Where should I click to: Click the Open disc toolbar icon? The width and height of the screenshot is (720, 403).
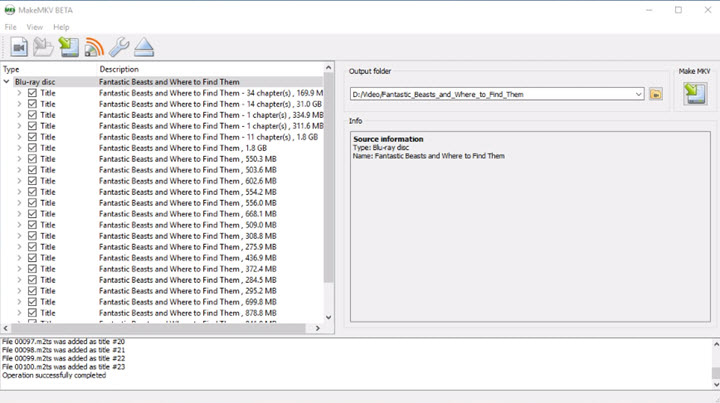click(x=43, y=47)
